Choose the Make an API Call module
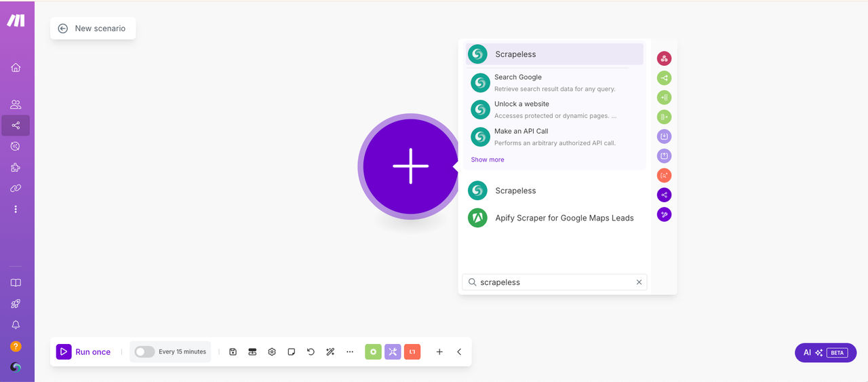 (554, 137)
